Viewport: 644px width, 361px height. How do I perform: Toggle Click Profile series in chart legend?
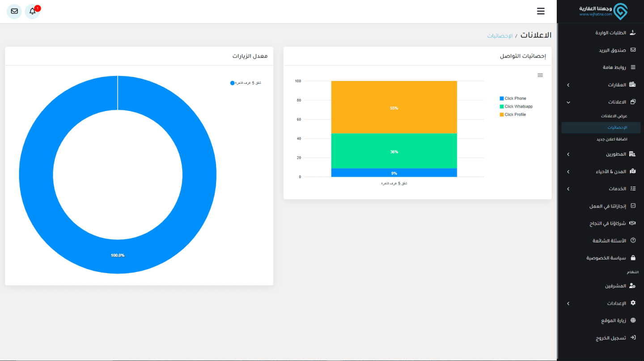coord(515,115)
